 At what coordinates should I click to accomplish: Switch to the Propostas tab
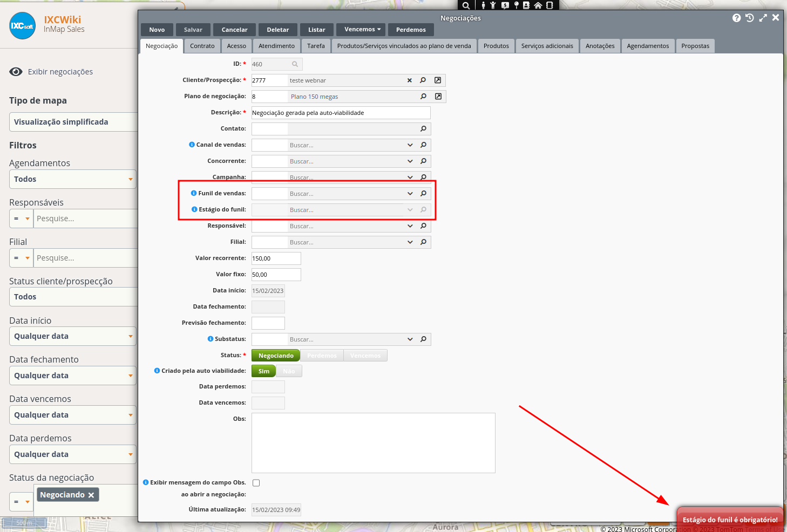695,46
